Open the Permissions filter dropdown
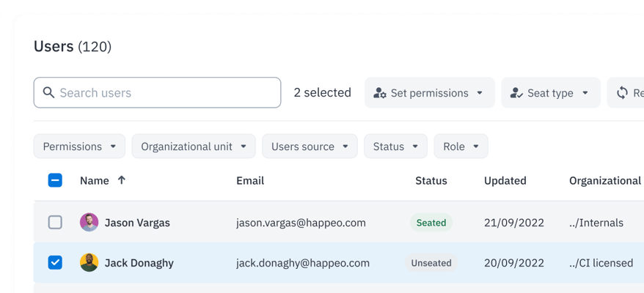The width and height of the screenshot is (644, 293). [79, 146]
